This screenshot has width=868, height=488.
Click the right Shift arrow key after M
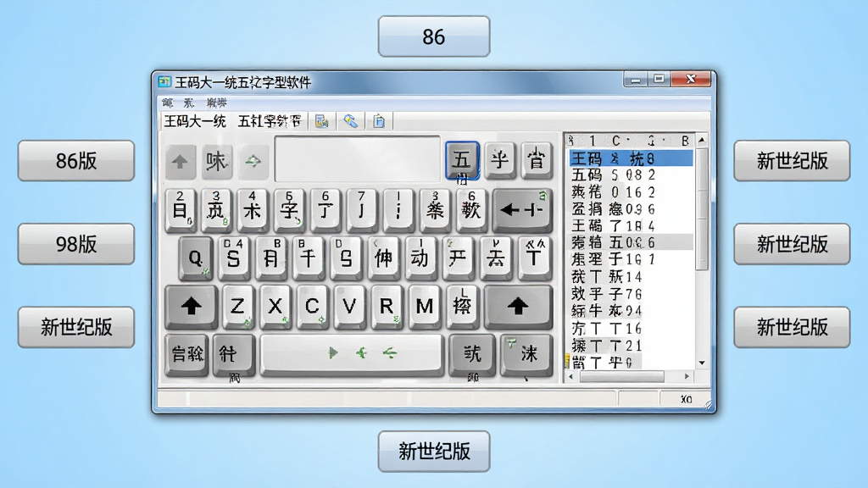(x=518, y=307)
